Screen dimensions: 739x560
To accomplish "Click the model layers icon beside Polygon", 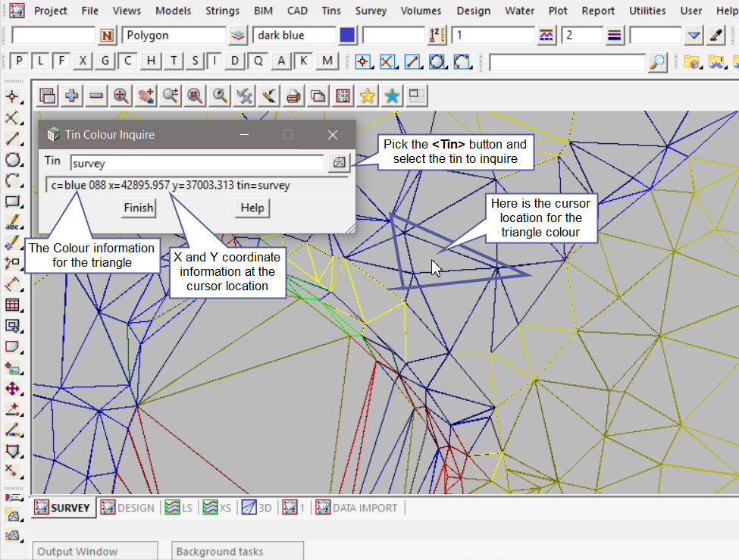I will point(238,36).
